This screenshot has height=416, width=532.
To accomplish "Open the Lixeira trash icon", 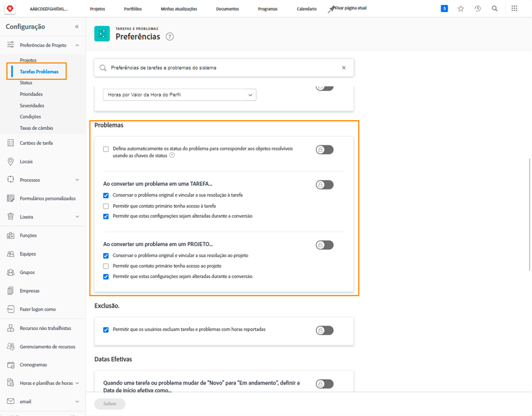I will point(10,216).
